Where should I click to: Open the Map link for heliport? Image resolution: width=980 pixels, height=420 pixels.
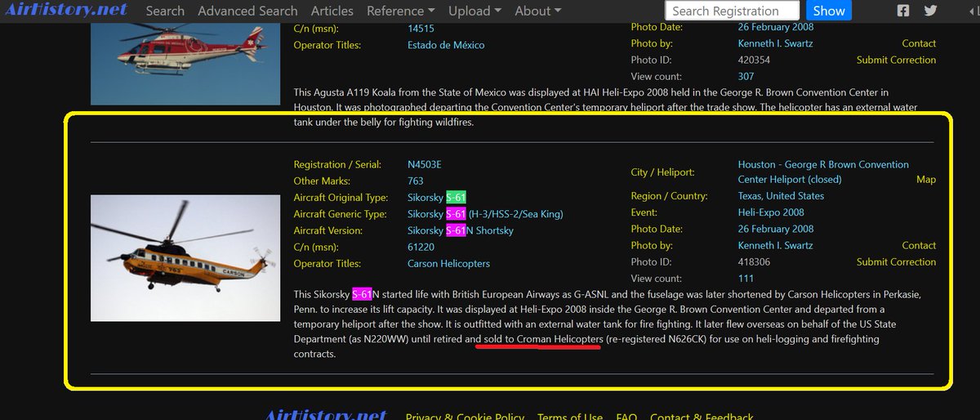926,180
